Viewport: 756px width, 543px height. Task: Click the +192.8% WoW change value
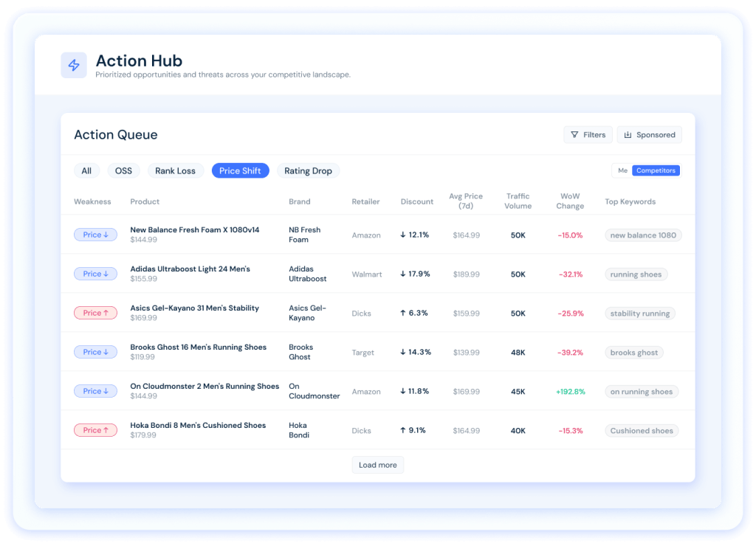[x=571, y=391]
